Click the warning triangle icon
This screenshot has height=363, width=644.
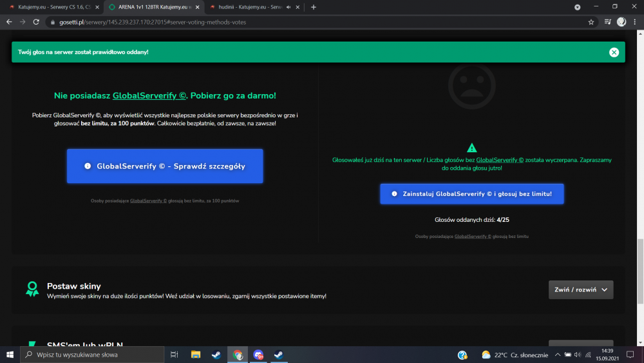coord(472,148)
